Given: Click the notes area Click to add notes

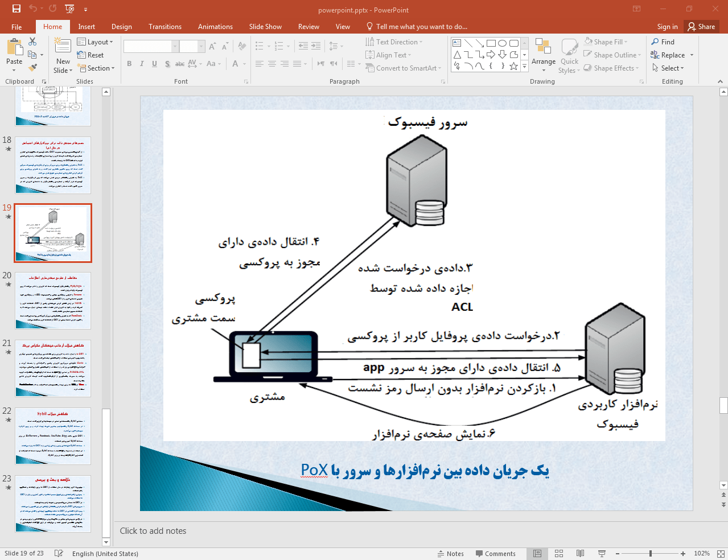Looking at the screenshot, I should point(153,530).
